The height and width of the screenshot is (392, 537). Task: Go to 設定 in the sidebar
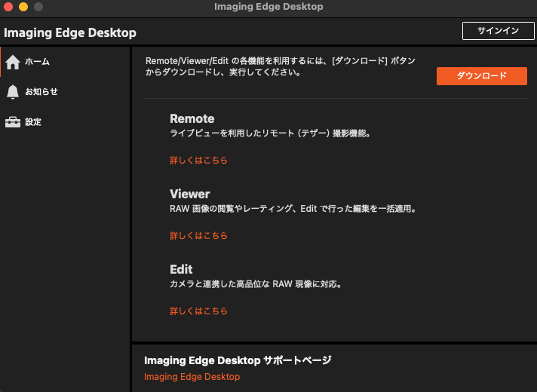pos(33,122)
